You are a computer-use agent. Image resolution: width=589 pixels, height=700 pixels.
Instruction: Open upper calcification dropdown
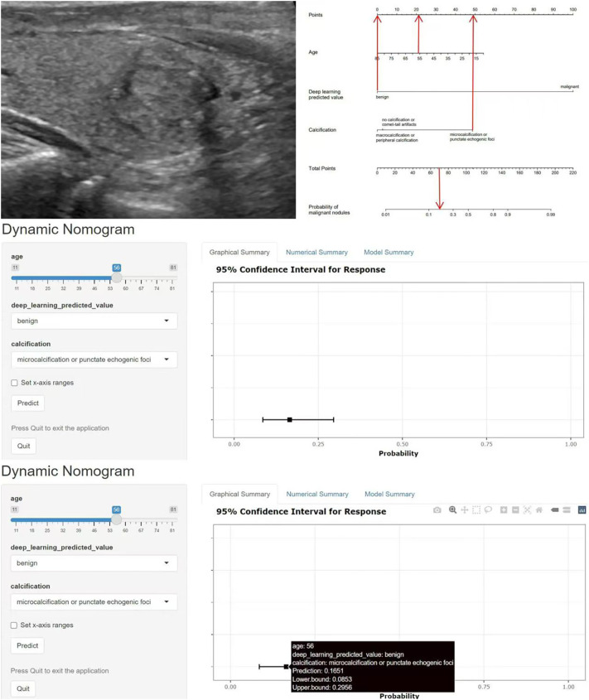(x=94, y=360)
